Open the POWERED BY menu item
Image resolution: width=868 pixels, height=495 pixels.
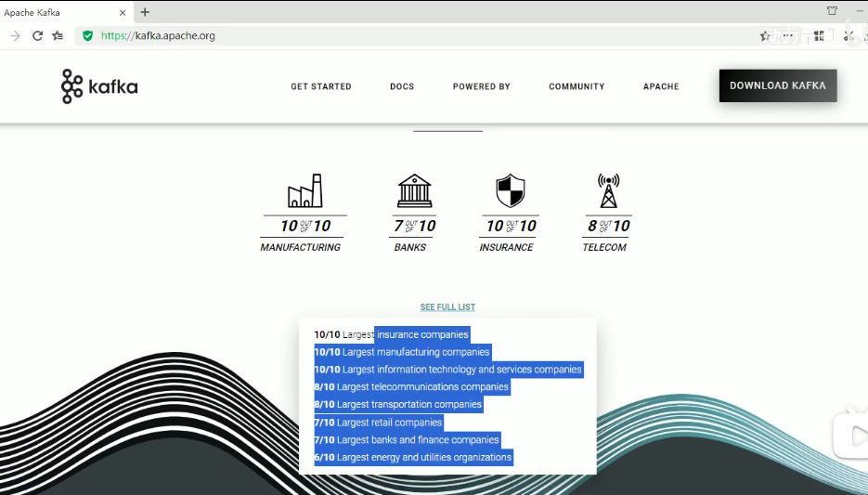coord(482,86)
